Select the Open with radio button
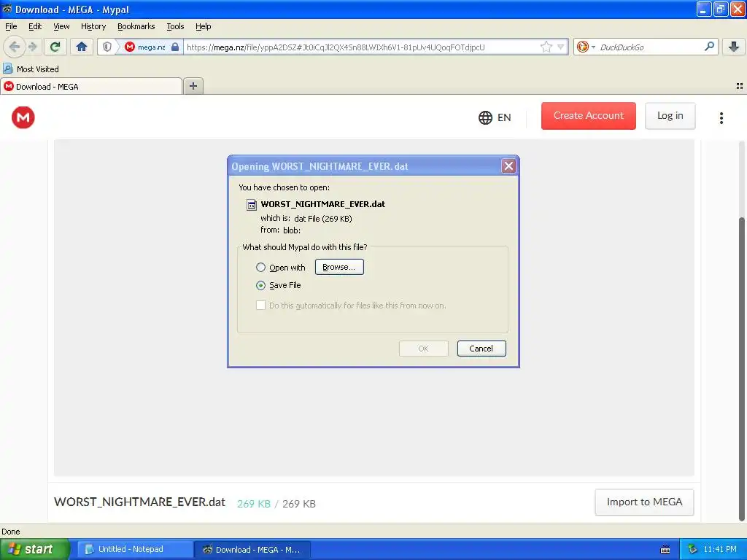 tap(260, 267)
